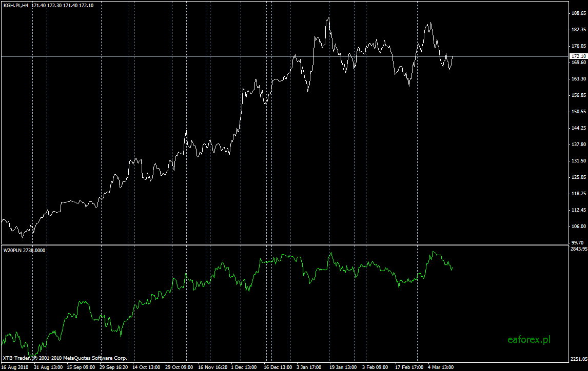Click the current price tag 172.10
The width and height of the screenshot is (588, 371).
[578, 56]
